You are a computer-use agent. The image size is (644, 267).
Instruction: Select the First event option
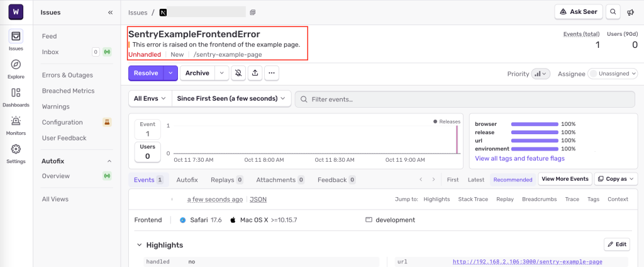point(453,179)
